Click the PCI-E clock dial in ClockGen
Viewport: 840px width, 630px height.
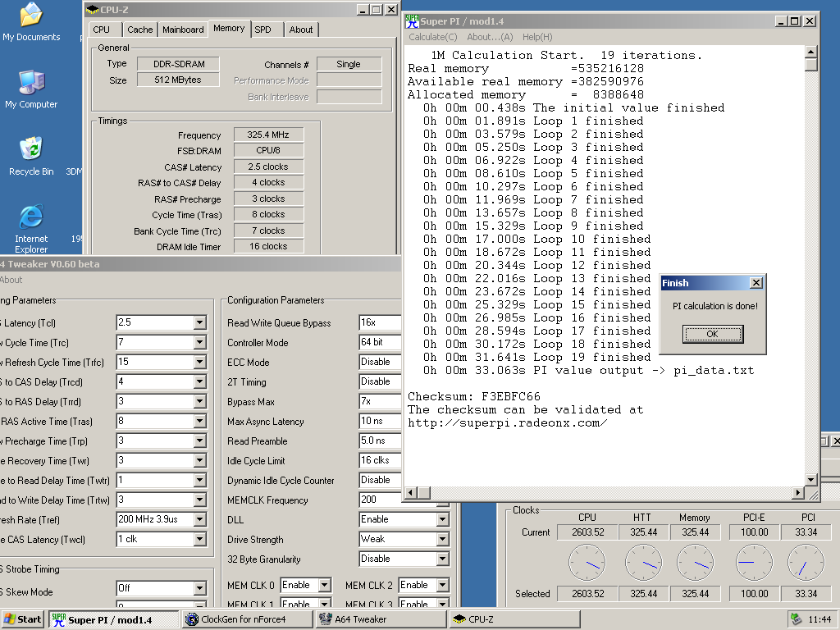[755, 563]
